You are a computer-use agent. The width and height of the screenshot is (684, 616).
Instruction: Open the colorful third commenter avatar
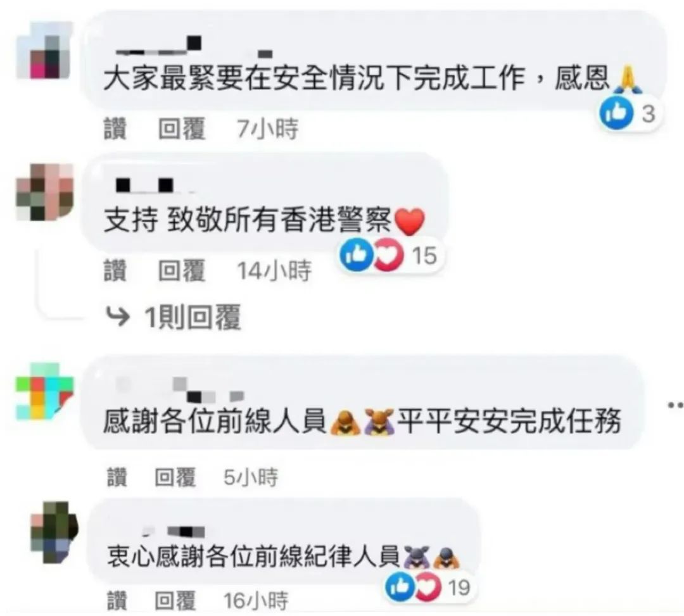[x=44, y=391]
